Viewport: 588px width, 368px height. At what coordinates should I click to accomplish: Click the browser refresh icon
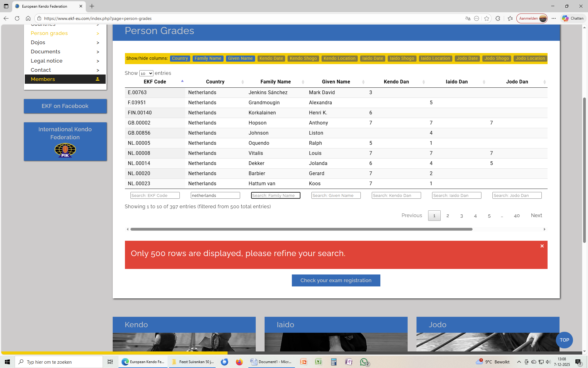[17, 18]
